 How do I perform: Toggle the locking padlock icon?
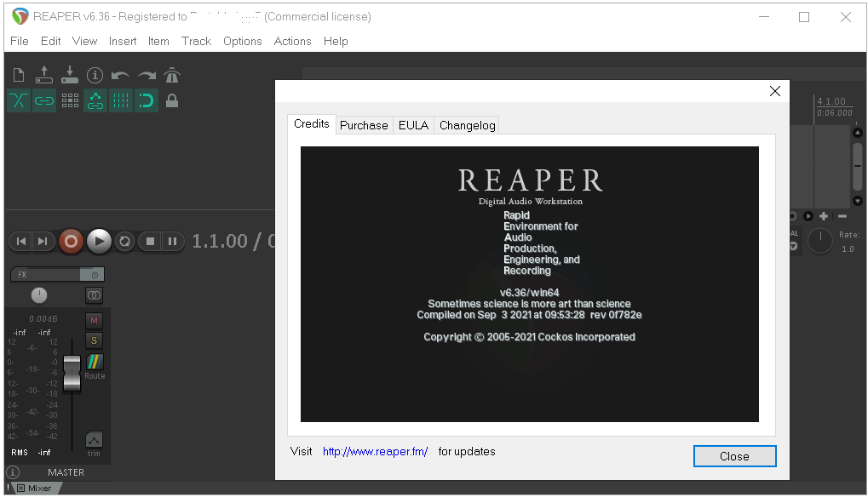[172, 100]
